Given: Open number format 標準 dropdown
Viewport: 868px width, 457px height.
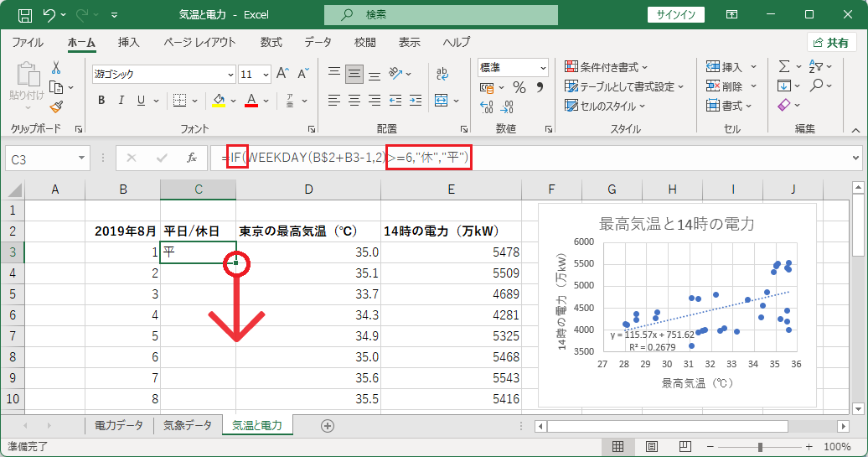Looking at the screenshot, I should click(543, 68).
